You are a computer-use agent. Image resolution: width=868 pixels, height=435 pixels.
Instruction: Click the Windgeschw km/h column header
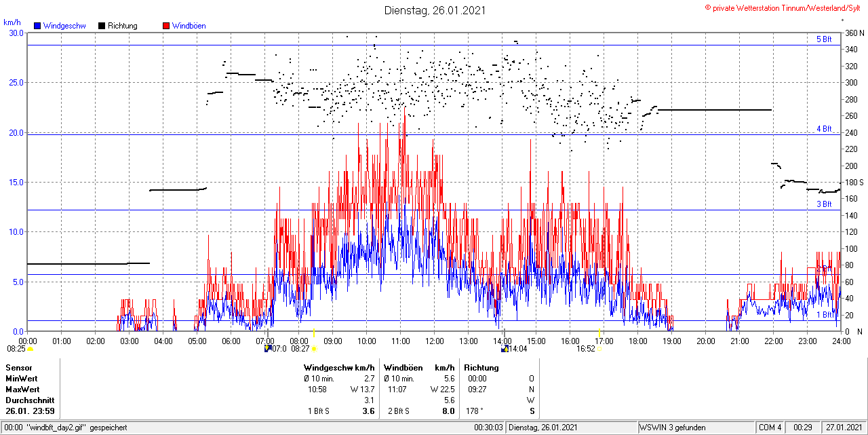340,368
